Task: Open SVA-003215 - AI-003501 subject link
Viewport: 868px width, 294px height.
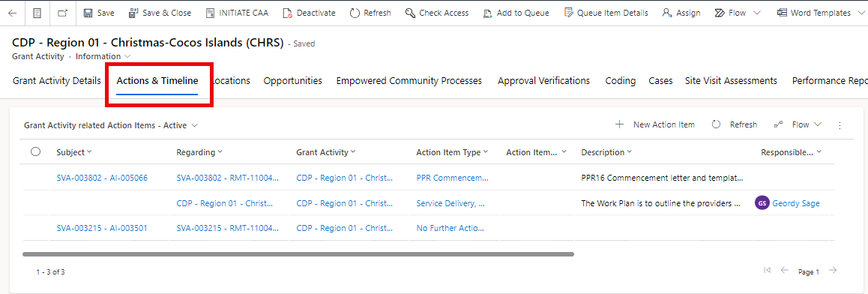Action: tap(102, 227)
